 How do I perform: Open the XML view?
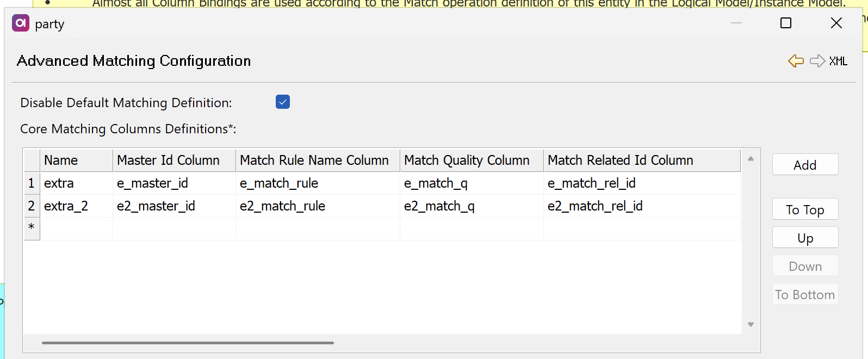pyautogui.click(x=838, y=61)
